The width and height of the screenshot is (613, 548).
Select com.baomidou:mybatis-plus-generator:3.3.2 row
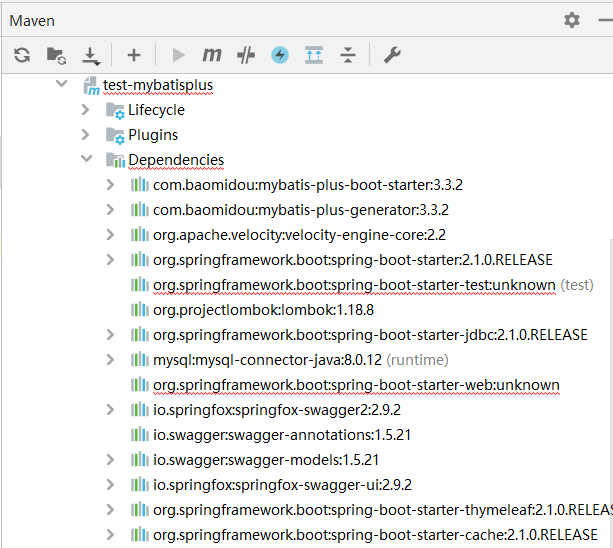[301, 210]
